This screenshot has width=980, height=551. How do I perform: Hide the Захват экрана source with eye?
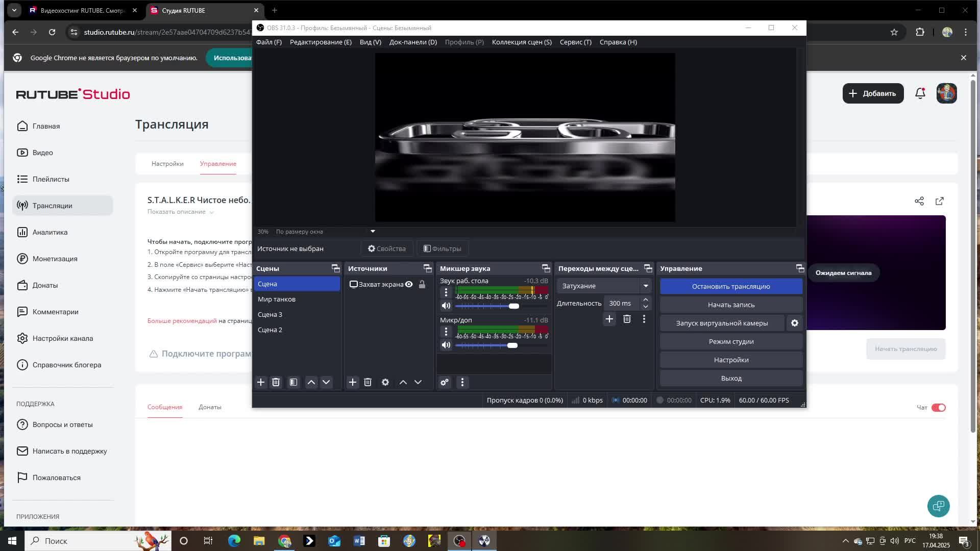[409, 284]
